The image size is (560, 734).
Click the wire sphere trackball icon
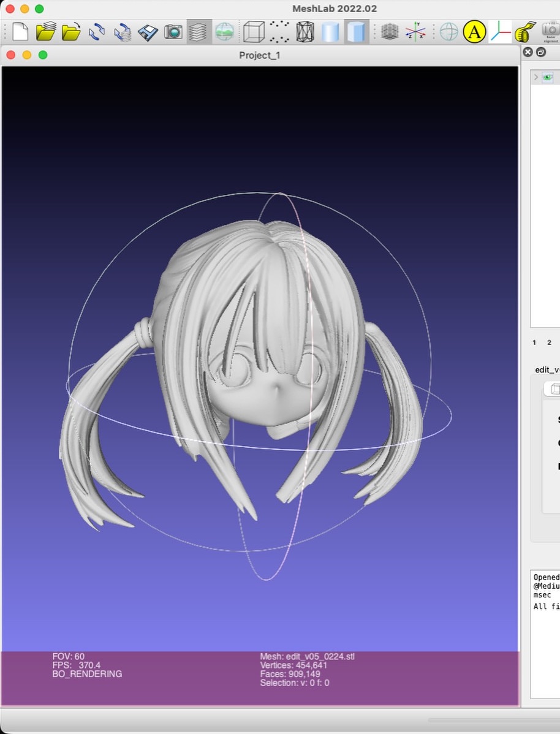(448, 32)
